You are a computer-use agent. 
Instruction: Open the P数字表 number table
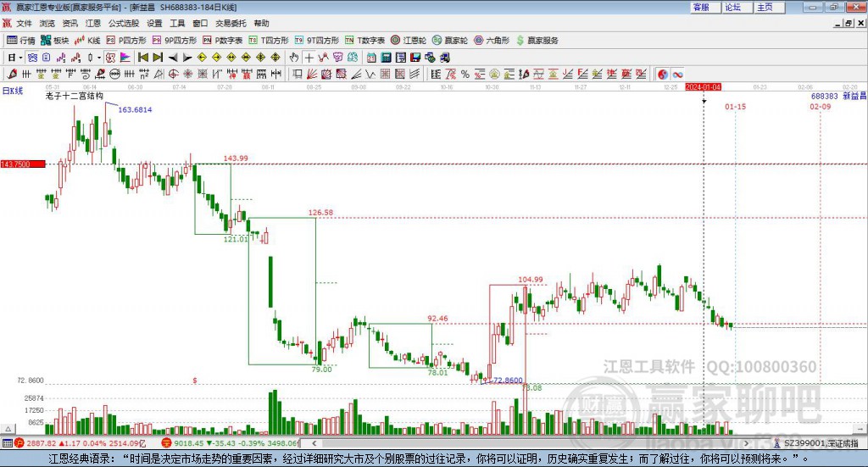click(223, 41)
